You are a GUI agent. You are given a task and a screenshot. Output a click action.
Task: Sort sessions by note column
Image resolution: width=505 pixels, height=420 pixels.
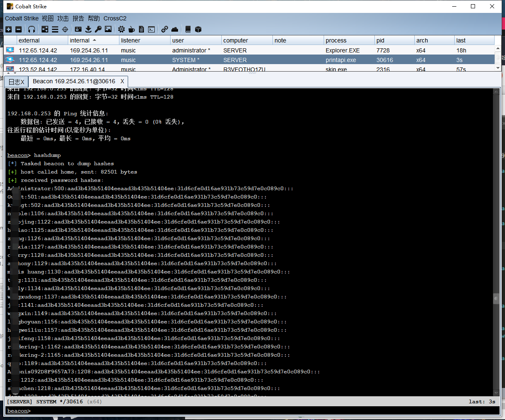tap(298, 40)
